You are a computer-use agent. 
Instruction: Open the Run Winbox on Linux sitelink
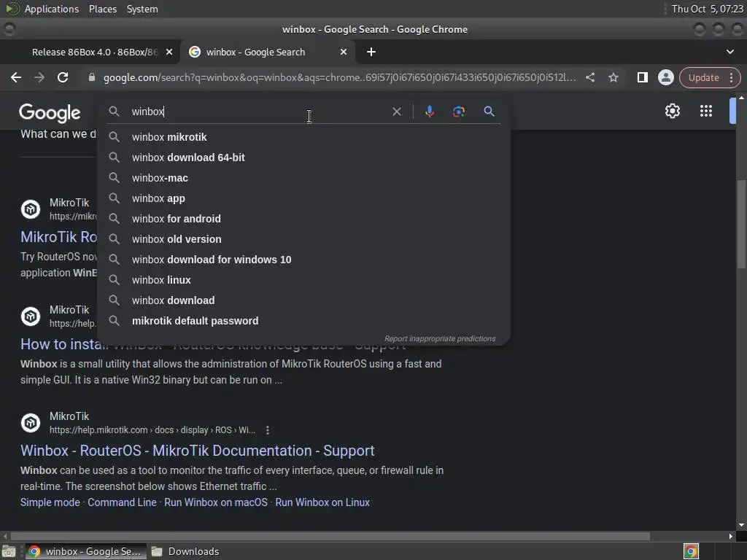coord(322,502)
